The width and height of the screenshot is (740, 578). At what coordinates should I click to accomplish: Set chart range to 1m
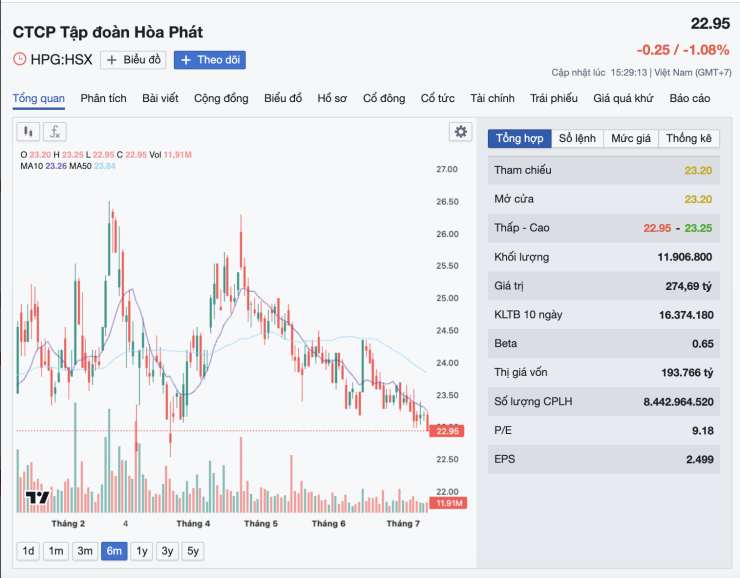pyautogui.click(x=56, y=551)
